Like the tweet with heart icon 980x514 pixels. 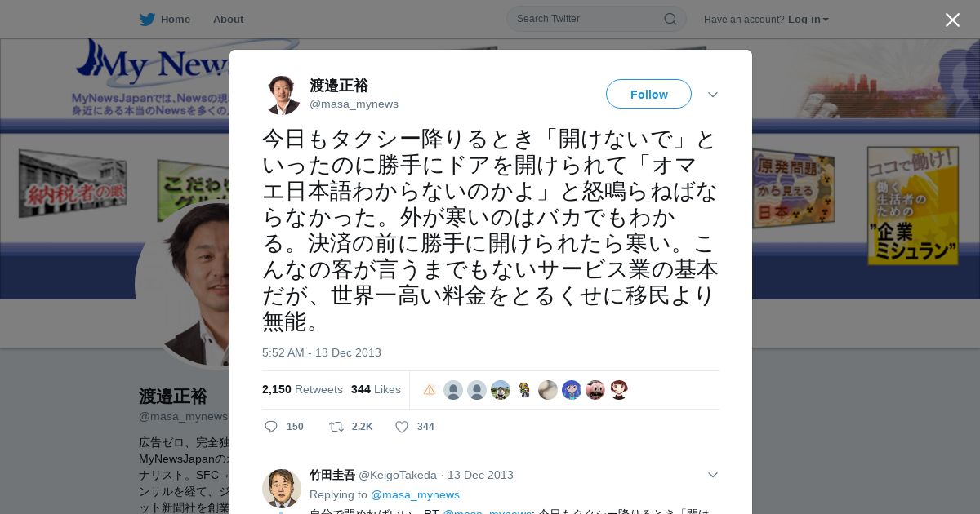pos(402,427)
